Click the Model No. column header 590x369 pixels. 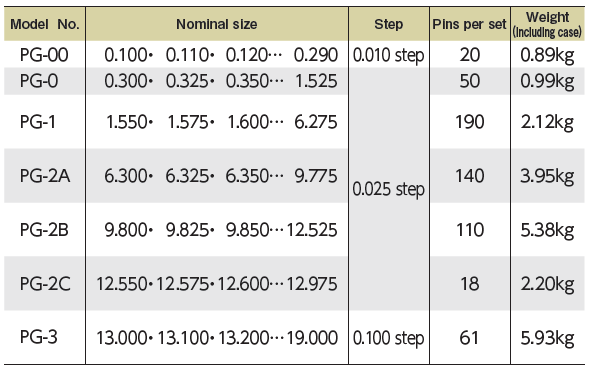click(44, 24)
